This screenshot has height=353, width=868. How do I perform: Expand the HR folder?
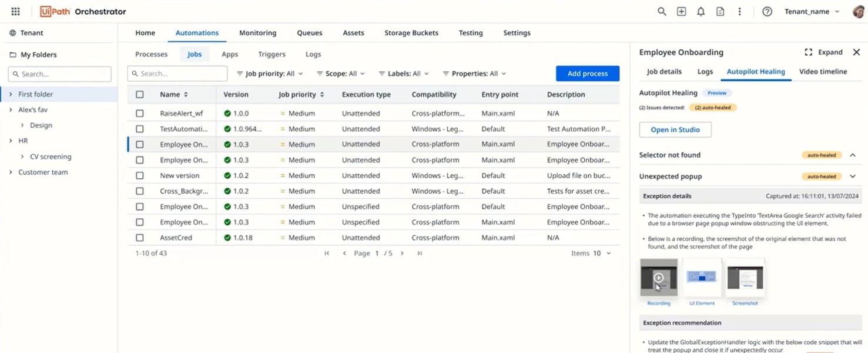pos(11,141)
